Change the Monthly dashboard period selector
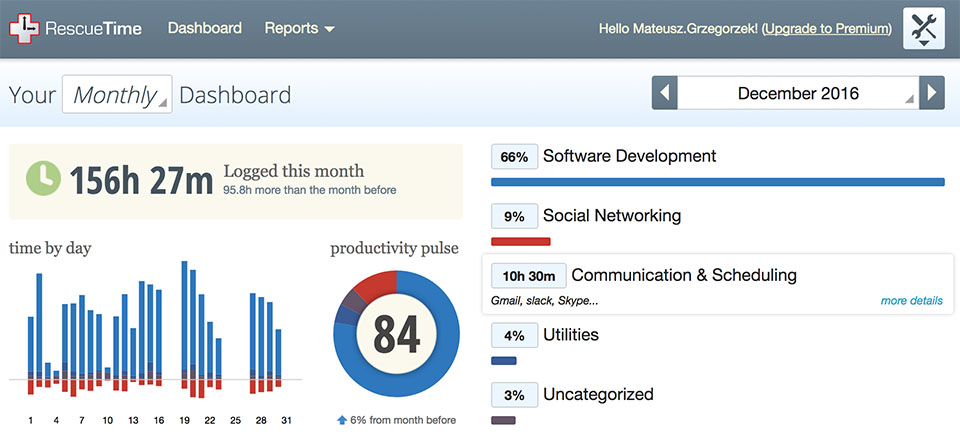 [117, 94]
